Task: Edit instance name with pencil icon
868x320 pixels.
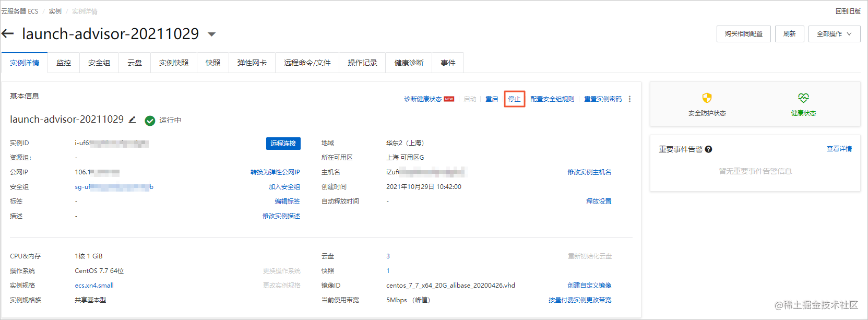Action: tap(133, 120)
